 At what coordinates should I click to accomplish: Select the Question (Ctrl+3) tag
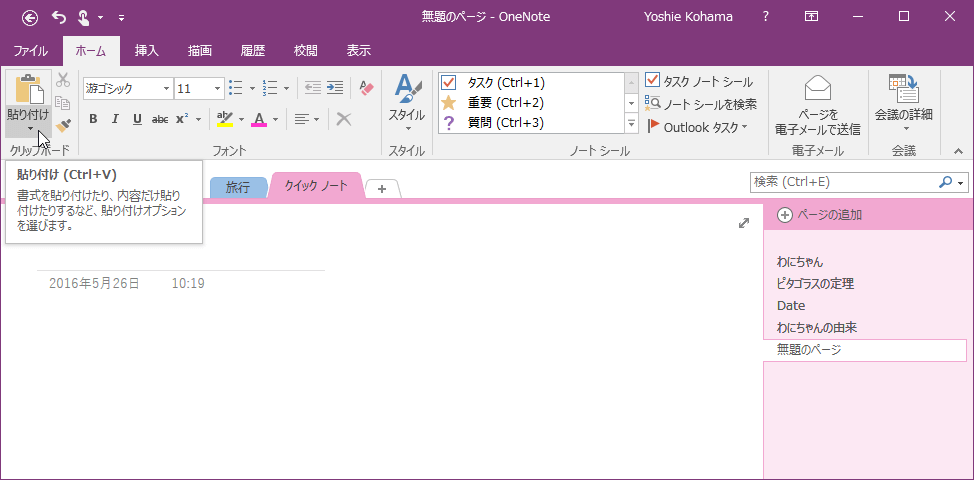pos(531,123)
